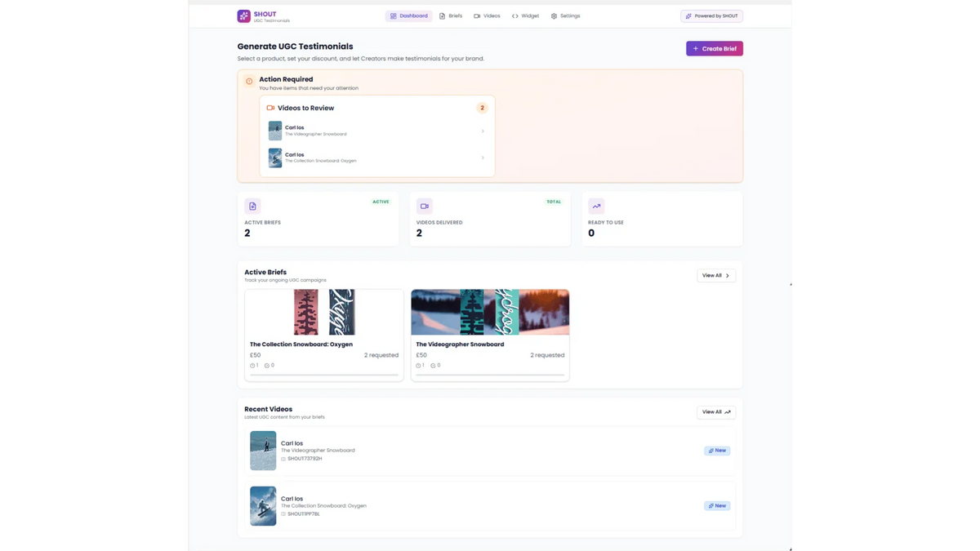
Task: Click the Videos Delivered camera icon
Action: (x=425, y=206)
